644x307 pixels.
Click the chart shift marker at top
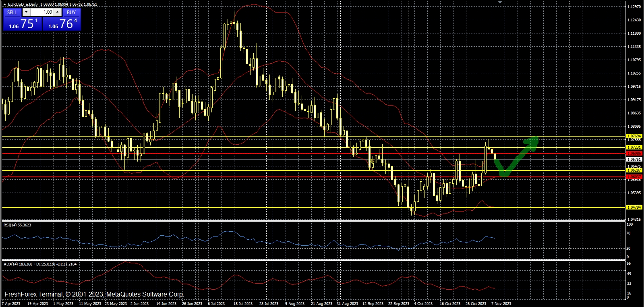point(500,2)
